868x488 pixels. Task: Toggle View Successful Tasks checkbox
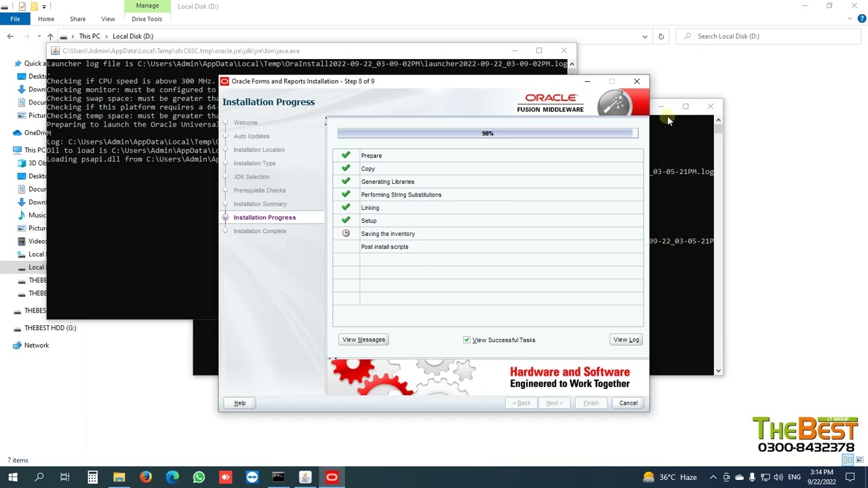click(467, 340)
